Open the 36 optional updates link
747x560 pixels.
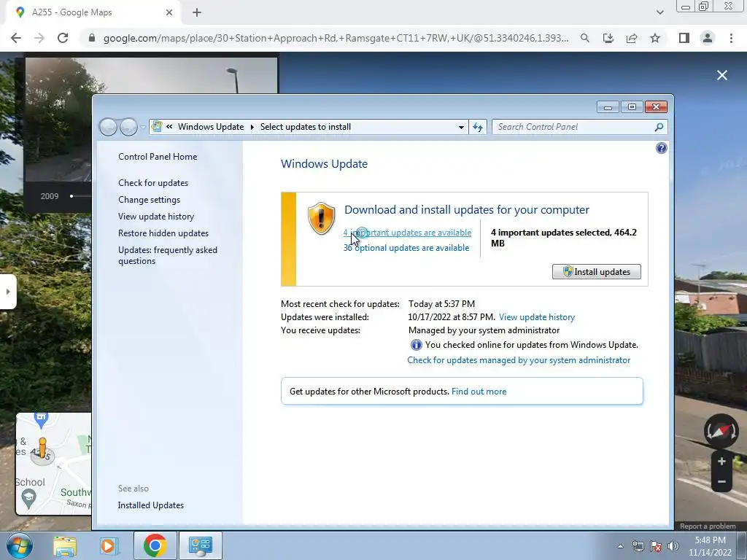(406, 248)
